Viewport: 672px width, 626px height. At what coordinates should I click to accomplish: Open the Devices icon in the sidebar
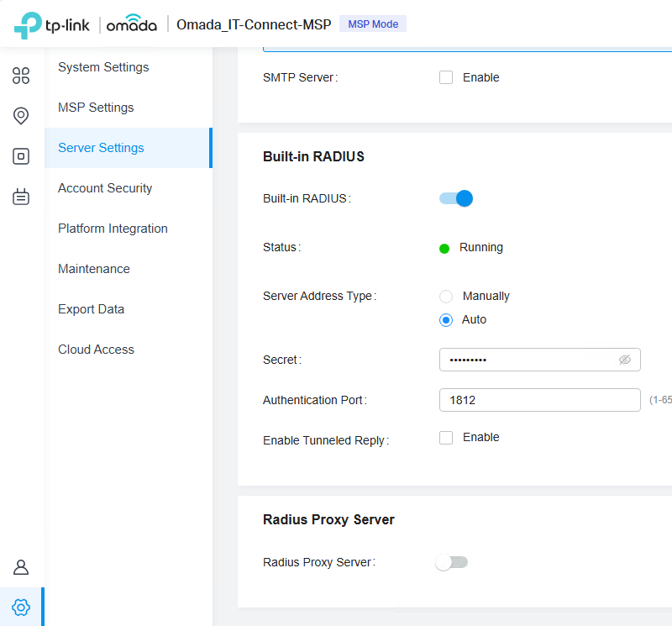tap(20, 156)
